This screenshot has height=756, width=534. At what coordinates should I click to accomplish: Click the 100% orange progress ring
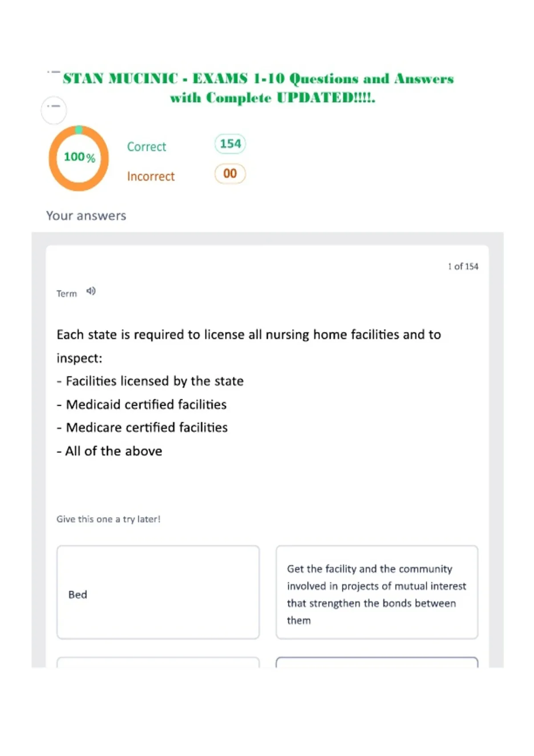click(79, 158)
